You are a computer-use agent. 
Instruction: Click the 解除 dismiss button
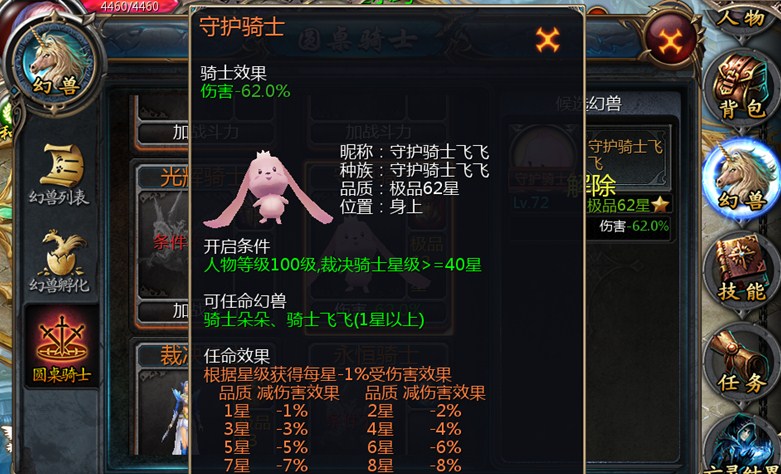pos(591,186)
